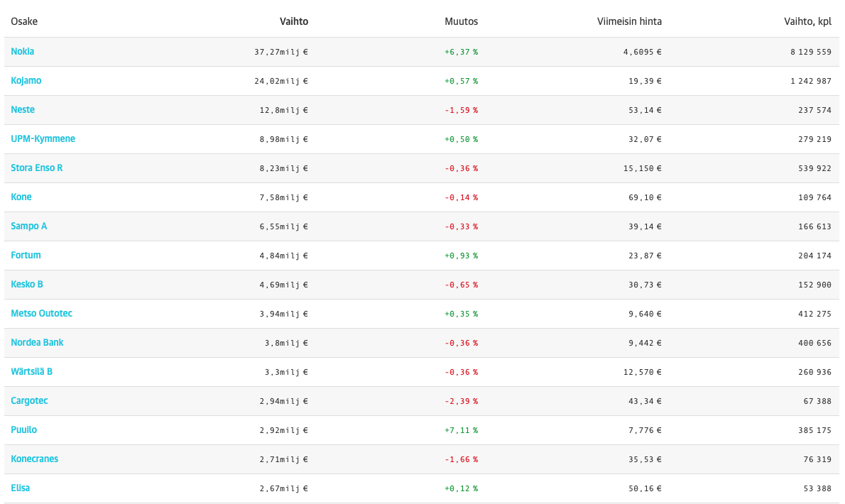Click the Wärtsilä B link

[32, 372]
